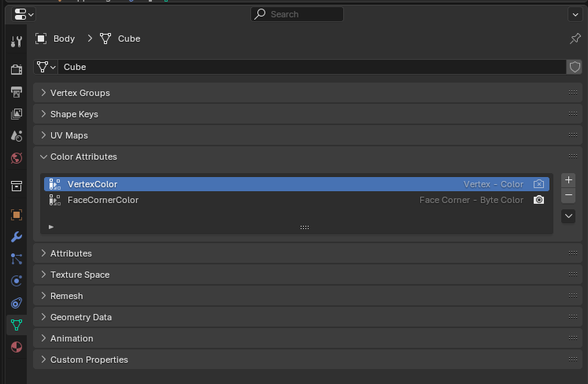Toggle the pin icon for this context
Viewport: 588px width, 384px height.
[575, 39]
